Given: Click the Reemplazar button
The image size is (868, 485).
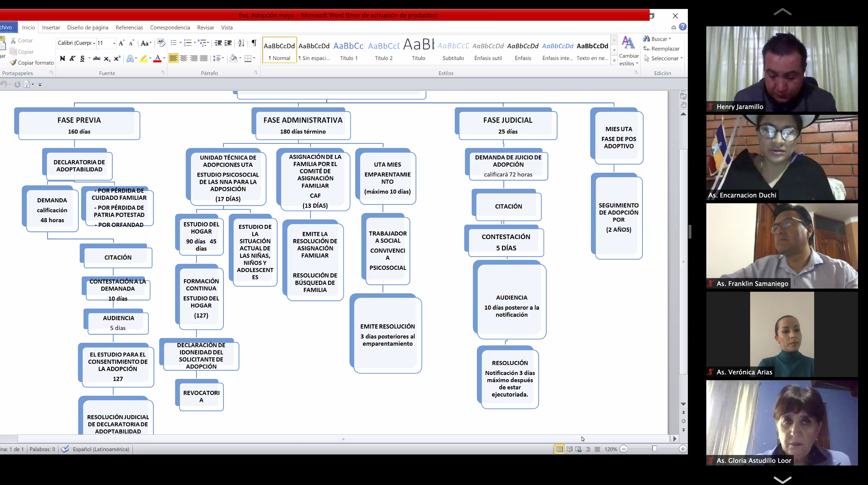Looking at the screenshot, I should click(661, 49).
